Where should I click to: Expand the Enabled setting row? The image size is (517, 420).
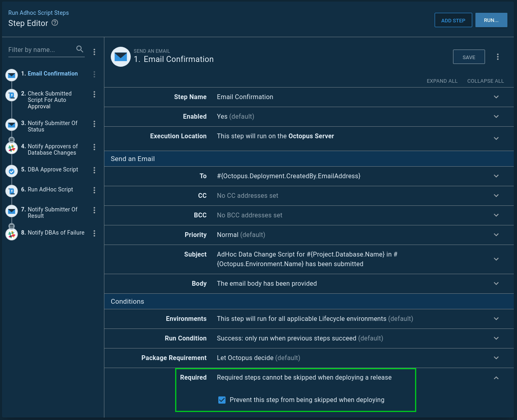coord(496,117)
